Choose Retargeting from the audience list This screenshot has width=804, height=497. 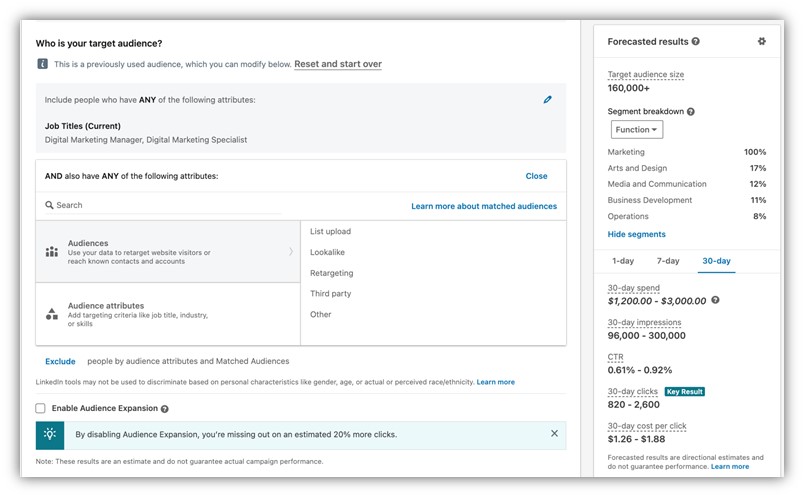(331, 273)
